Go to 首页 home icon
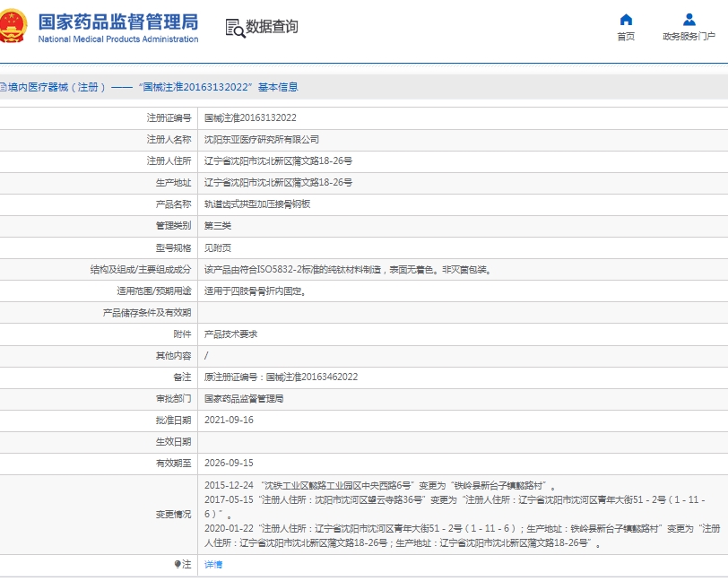This screenshot has width=728, height=581. [626, 20]
